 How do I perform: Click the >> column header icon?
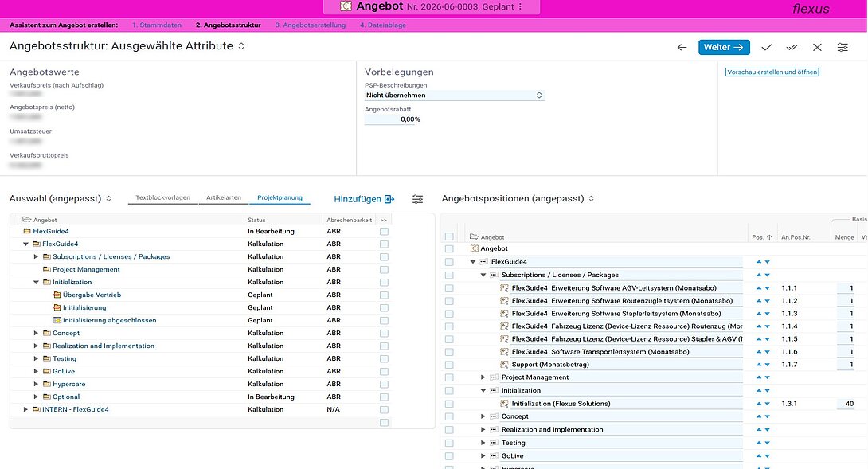click(x=384, y=220)
